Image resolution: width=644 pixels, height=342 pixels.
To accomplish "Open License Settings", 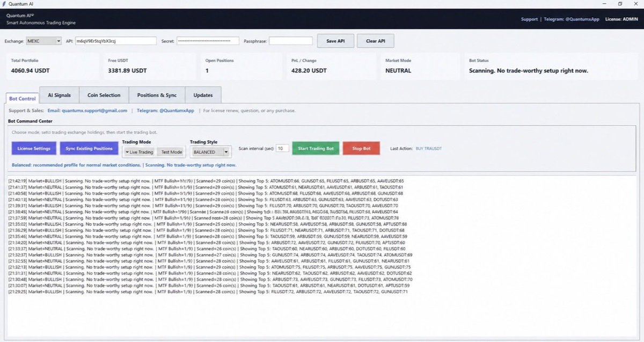I will [x=34, y=148].
